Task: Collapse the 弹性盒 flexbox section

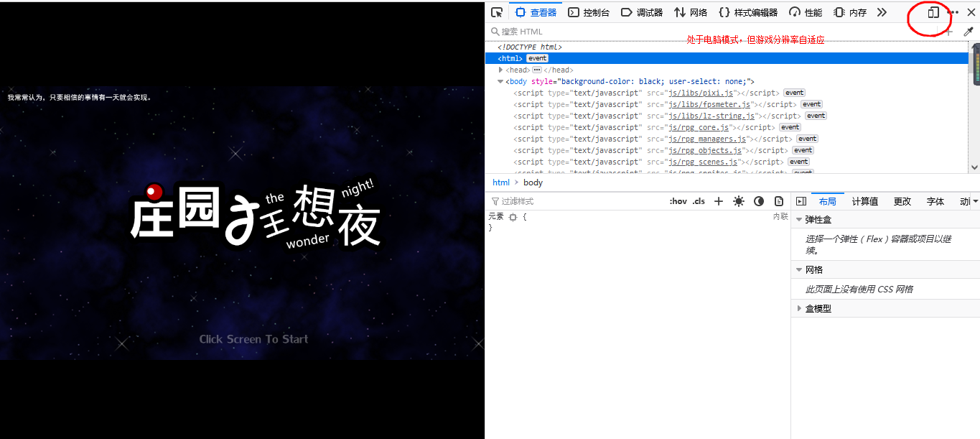Action: [x=886, y=220]
